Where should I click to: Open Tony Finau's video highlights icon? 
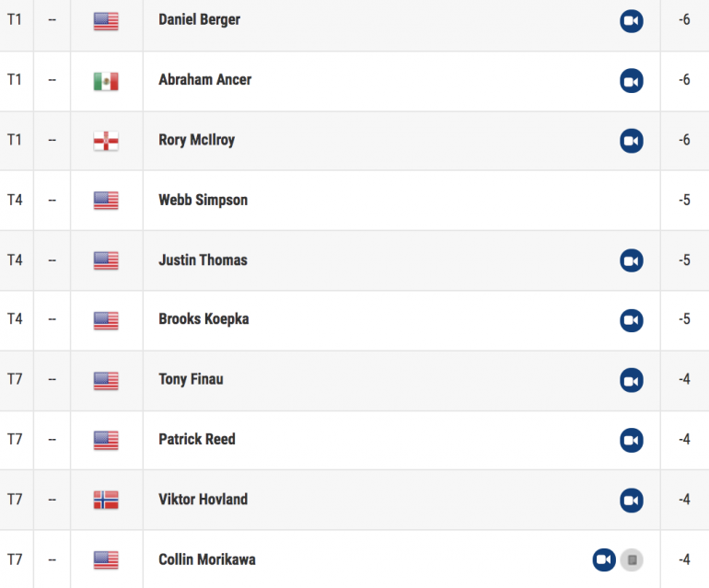click(632, 381)
